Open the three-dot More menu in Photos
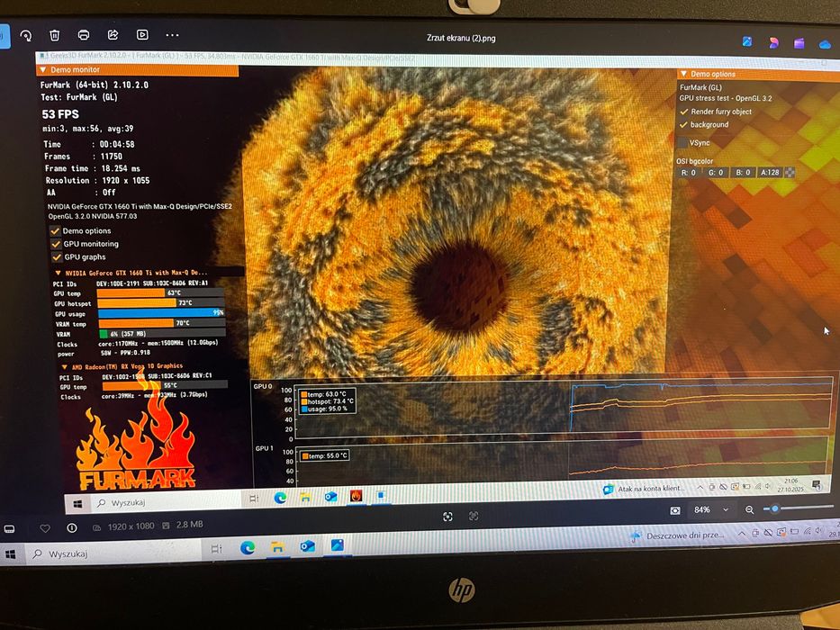Viewport: 840px width, 630px height. pyautogui.click(x=172, y=35)
